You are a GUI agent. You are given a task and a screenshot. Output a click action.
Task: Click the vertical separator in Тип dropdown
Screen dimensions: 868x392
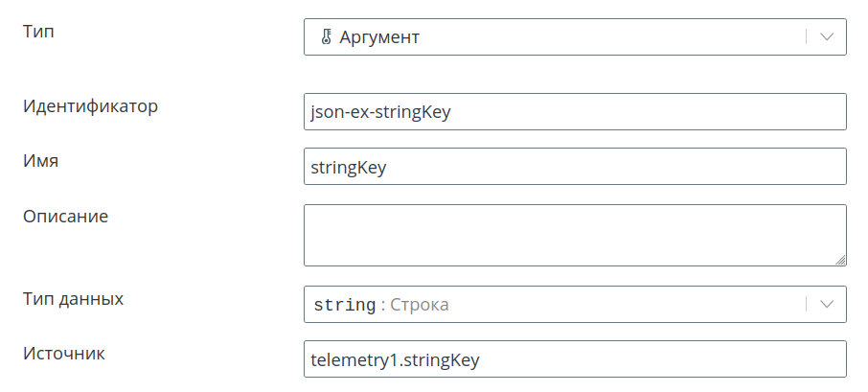[x=806, y=37]
